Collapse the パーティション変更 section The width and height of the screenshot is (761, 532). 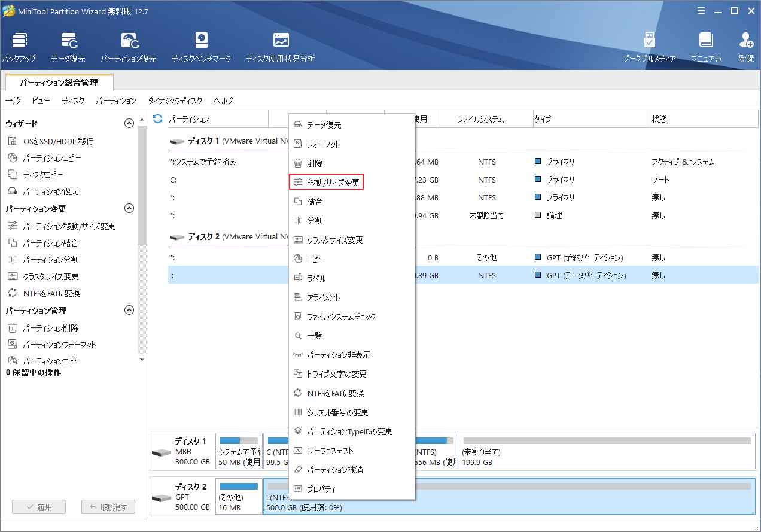pos(129,208)
